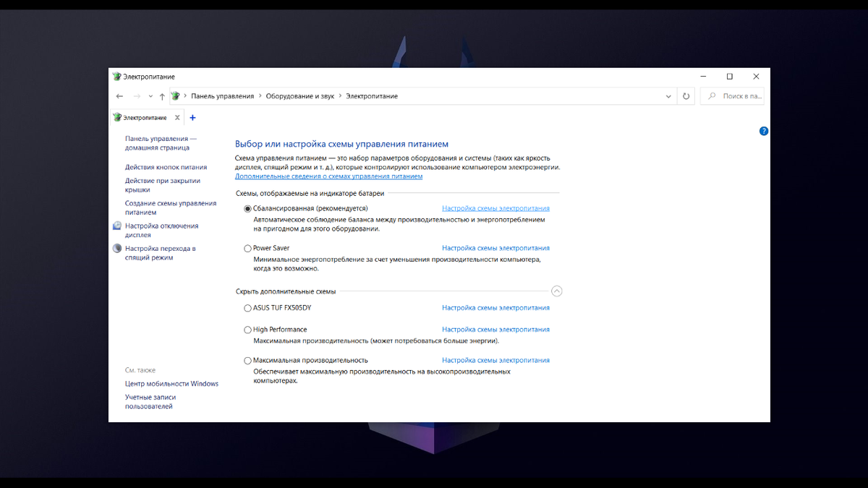868x488 pixels.
Task: Open the address bar history dropdown
Action: coord(668,96)
